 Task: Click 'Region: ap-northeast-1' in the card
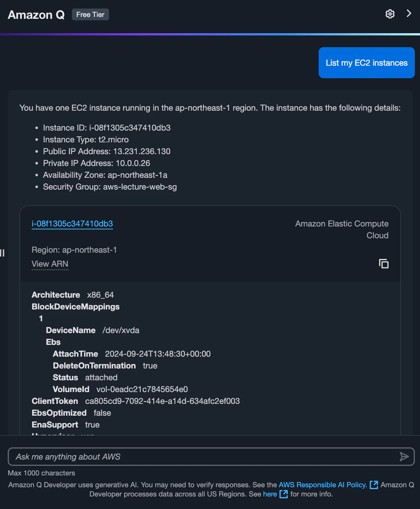point(74,250)
